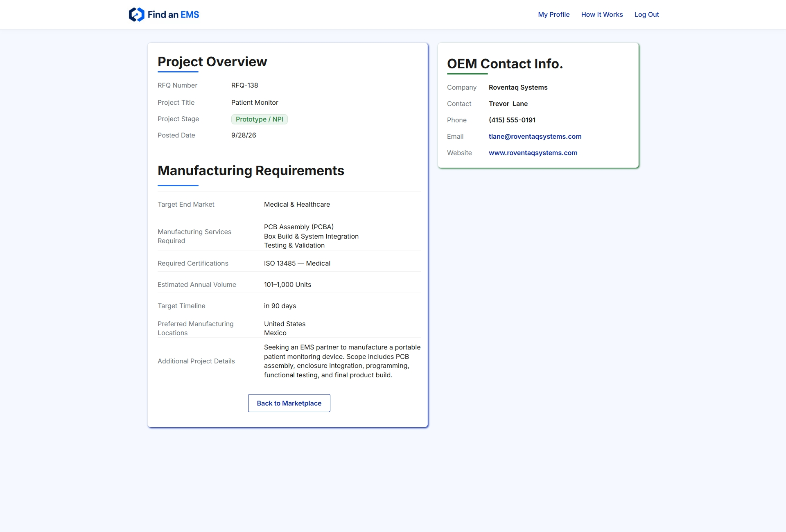Click the Mexico location

coord(275,333)
